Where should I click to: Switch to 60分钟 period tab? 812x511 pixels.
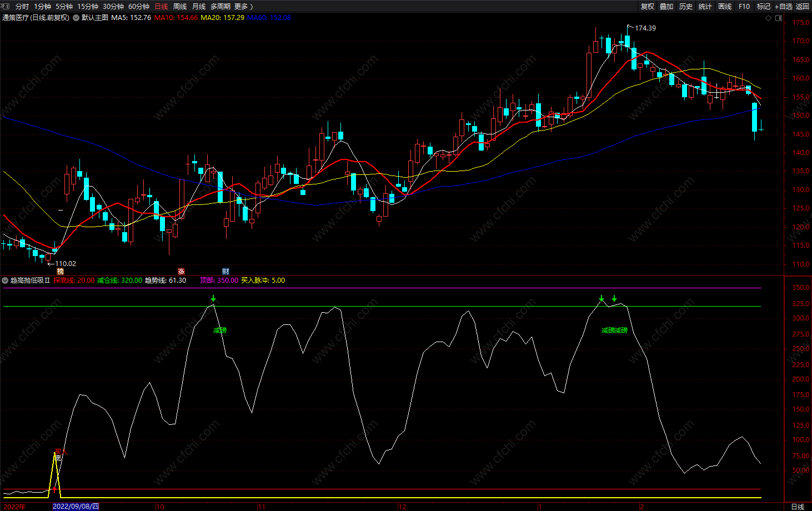(x=139, y=7)
